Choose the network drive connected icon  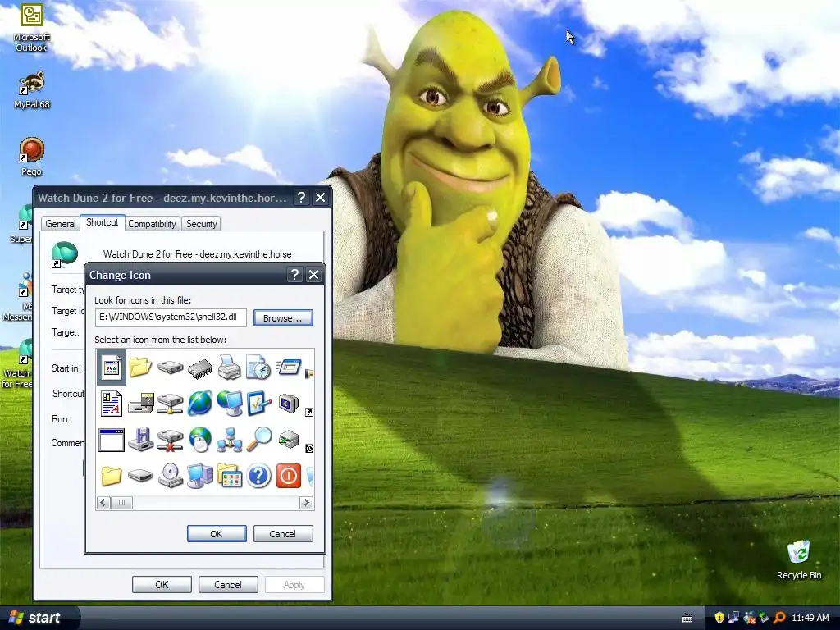[x=171, y=404]
